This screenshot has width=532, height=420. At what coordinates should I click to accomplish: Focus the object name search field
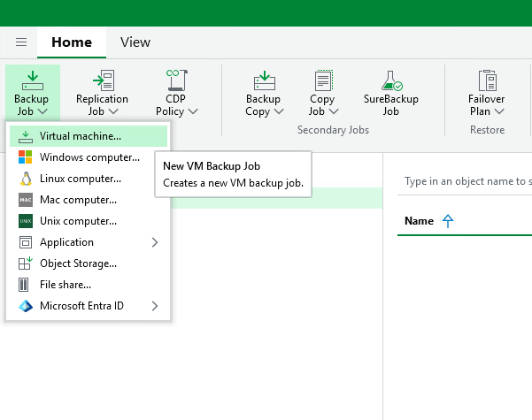[x=465, y=181]
